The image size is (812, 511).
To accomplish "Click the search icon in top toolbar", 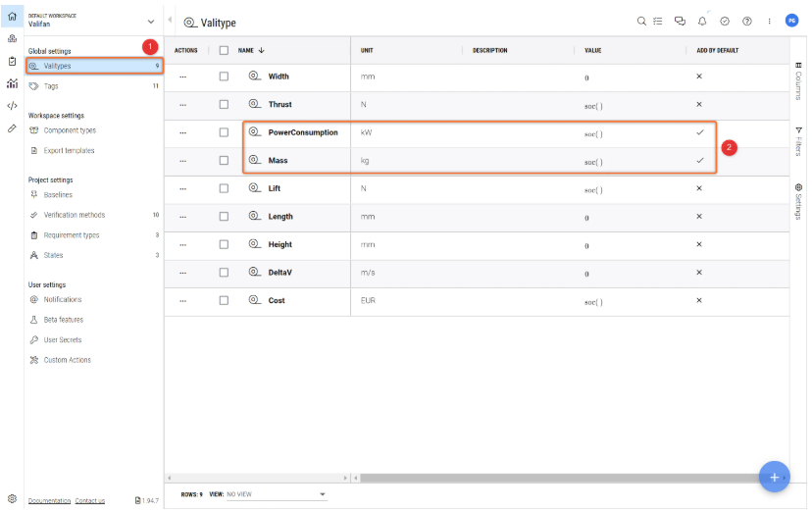I will tap(641, 22).
